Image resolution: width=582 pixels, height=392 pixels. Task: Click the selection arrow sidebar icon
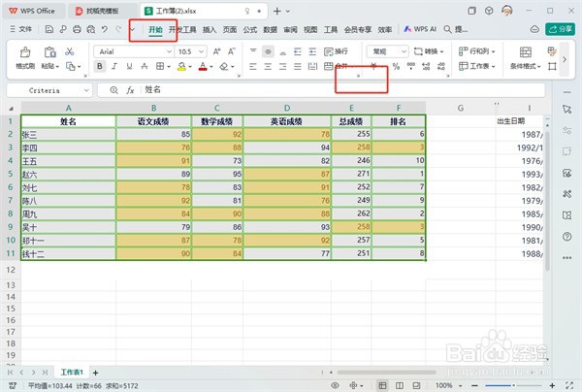566,109
